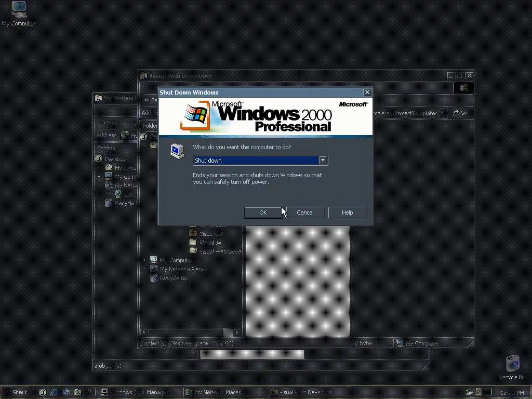Cancel the Shut Down Windows dialog
Viewport: 532px width, 399px height.
click(305, 212)
